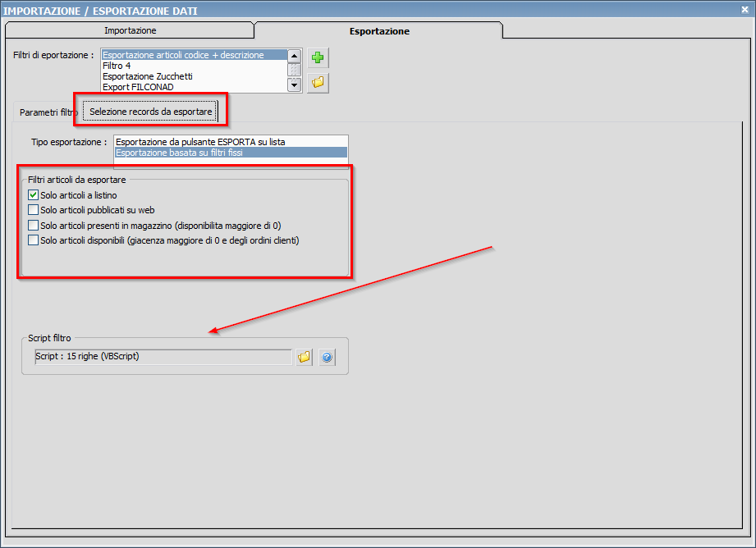This screenshot has height=548, width=756.
Task: Select Esportazione articoli codice + descrizione filter
Action: coord(195,55)
